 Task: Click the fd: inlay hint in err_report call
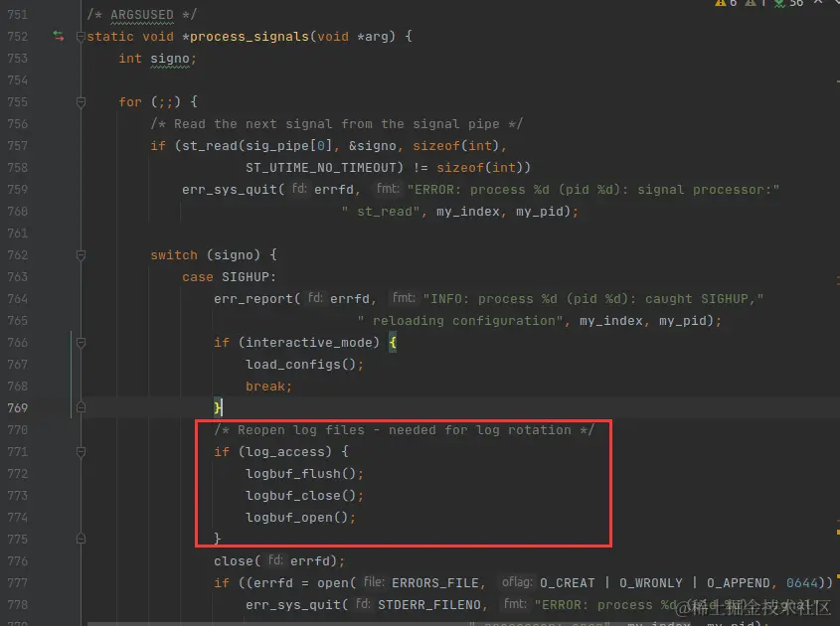315,298
